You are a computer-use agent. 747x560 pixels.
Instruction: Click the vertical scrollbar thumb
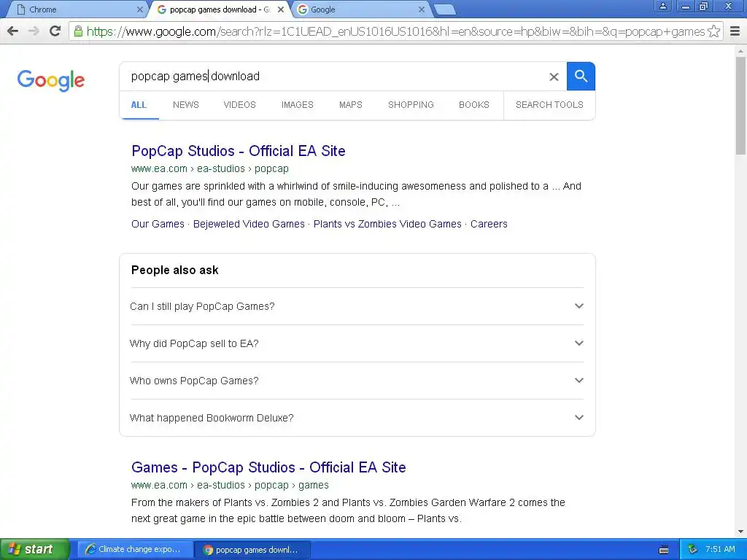tap(740, 105)
